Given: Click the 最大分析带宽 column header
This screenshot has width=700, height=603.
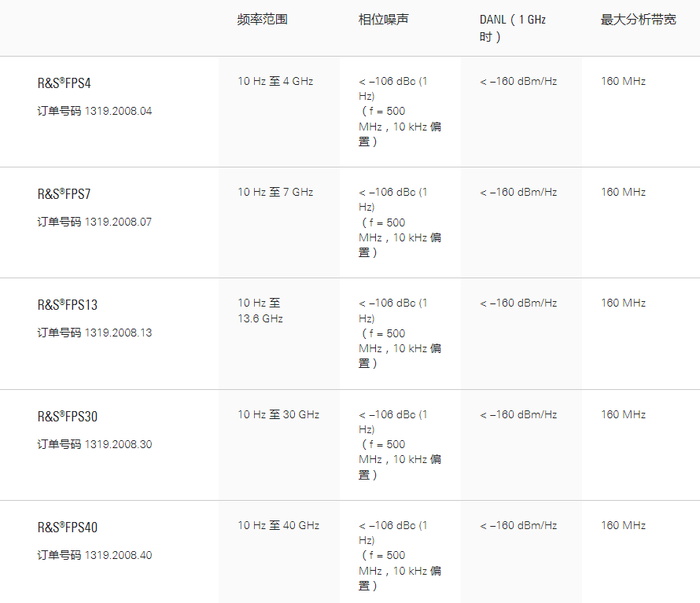Looking at the screenshot, I should (x=638, y=20).
